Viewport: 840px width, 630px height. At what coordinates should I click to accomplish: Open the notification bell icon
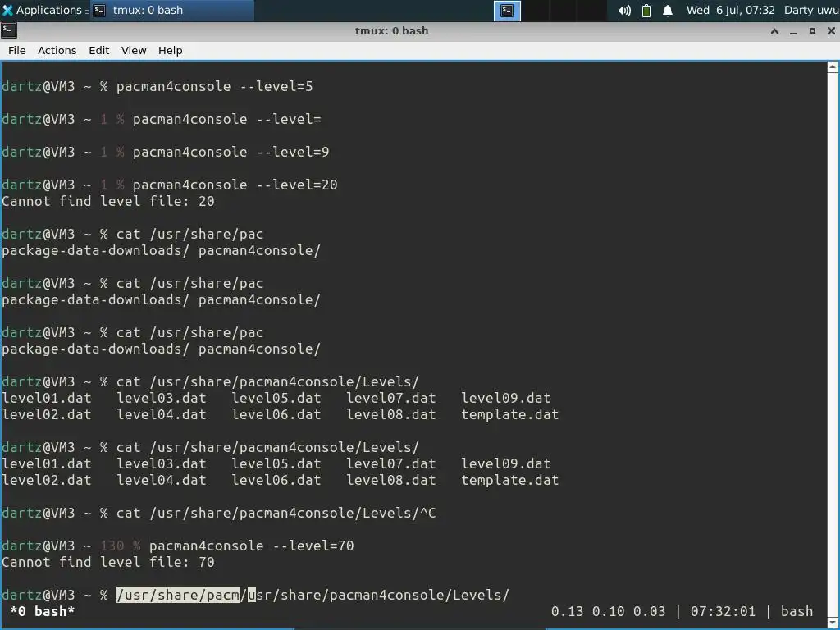[x=668, y=11]
